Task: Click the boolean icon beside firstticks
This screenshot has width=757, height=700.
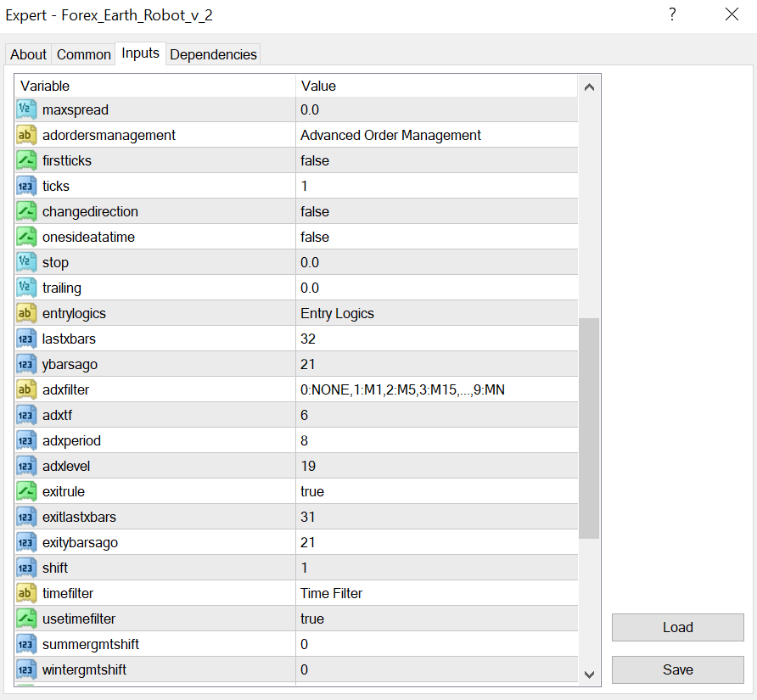Action: 26,160
